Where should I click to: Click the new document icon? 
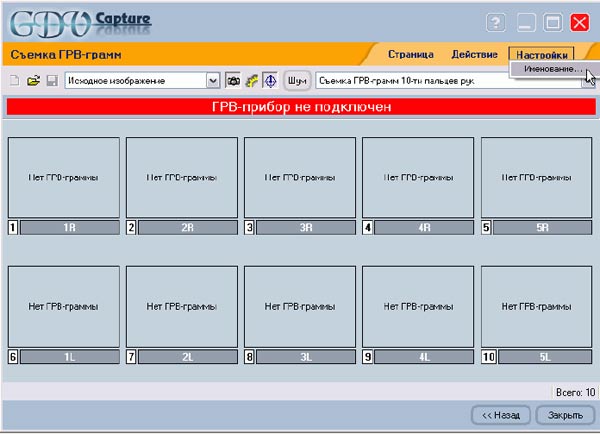click(15, 80)
